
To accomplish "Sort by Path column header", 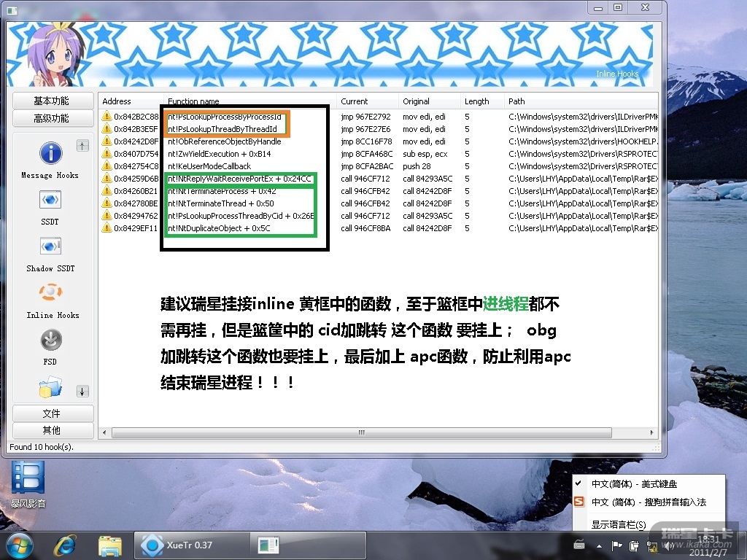I will click(x=581, y=101).
